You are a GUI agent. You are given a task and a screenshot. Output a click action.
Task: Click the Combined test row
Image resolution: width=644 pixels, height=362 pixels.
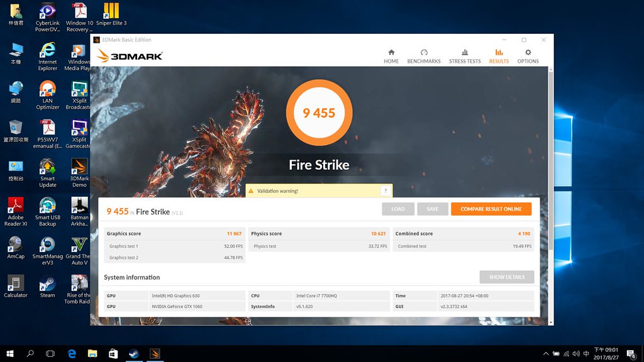click(464, 246)
